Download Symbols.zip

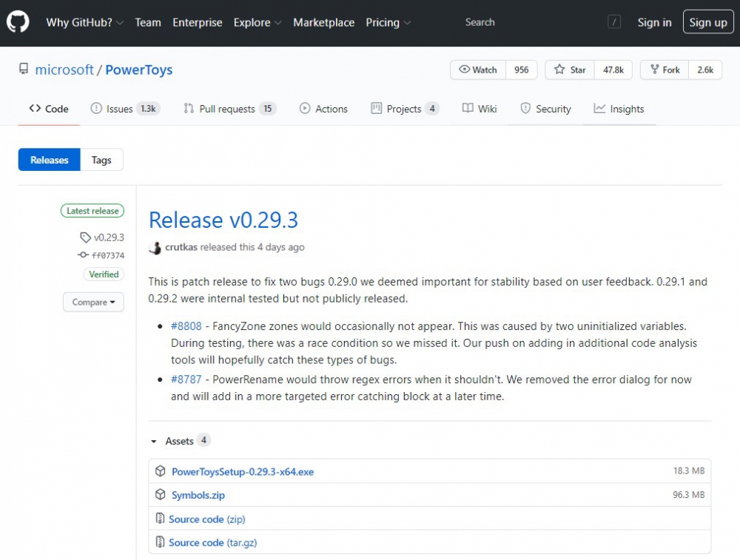click(198, 495)
